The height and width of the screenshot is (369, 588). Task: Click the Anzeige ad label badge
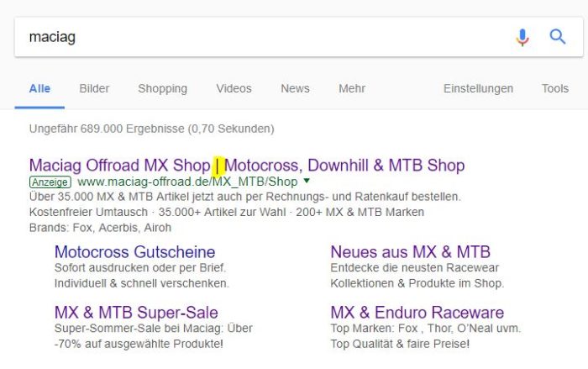click(x=50, y=182)
